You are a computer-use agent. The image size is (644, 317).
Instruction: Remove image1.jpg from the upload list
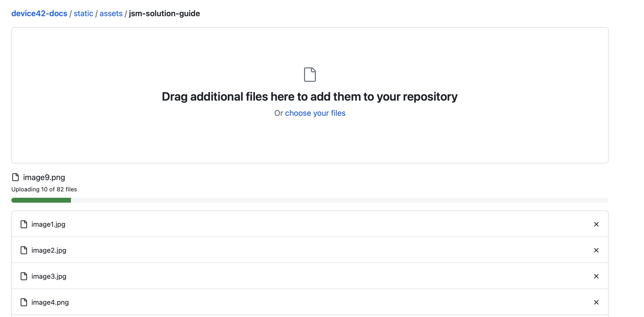[596, 224]
